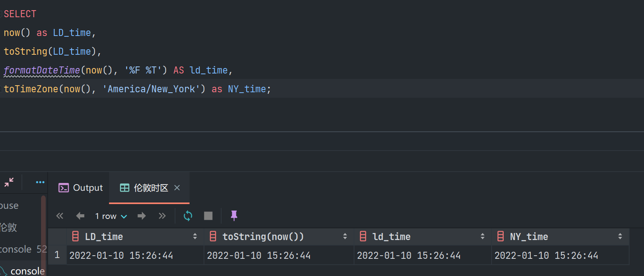Click the services tree vertical scrollbar
The image size is (644, 276).
(x=43, y=235)
